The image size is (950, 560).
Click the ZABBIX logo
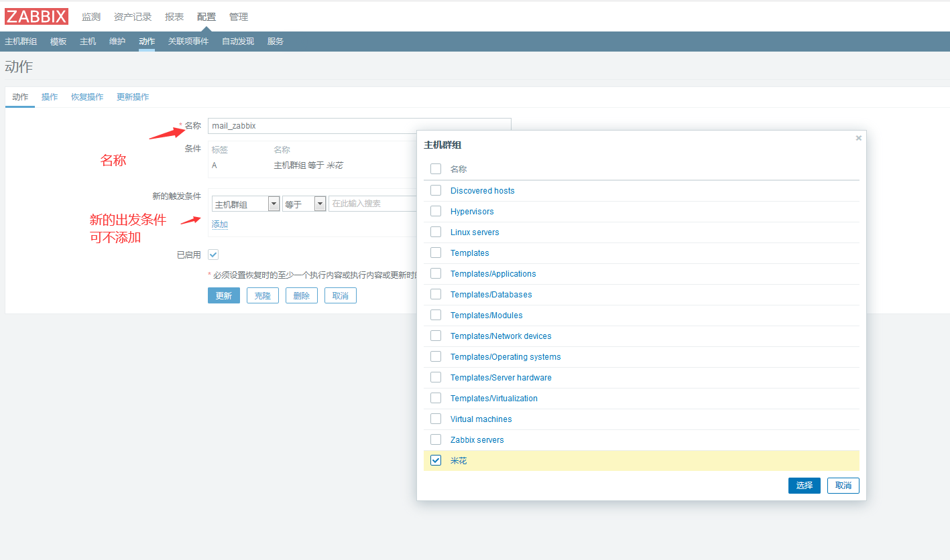(x=37, y=17)
